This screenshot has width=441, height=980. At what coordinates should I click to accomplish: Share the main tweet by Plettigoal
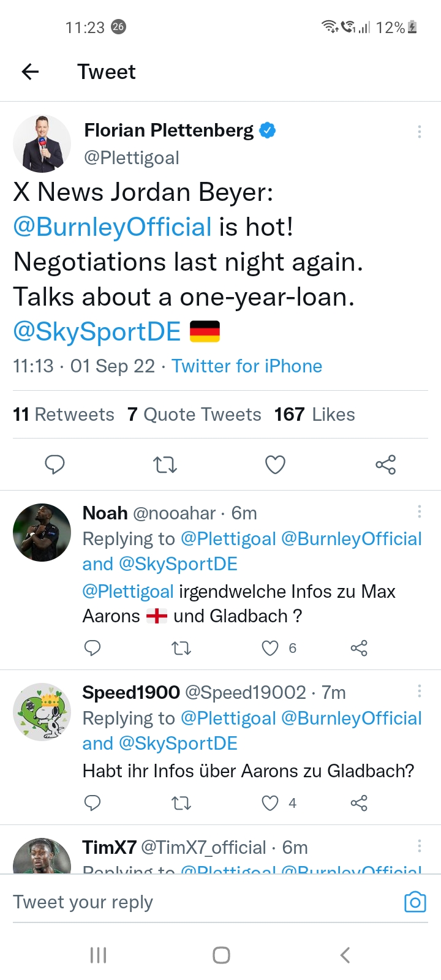(x=385, y=465)
